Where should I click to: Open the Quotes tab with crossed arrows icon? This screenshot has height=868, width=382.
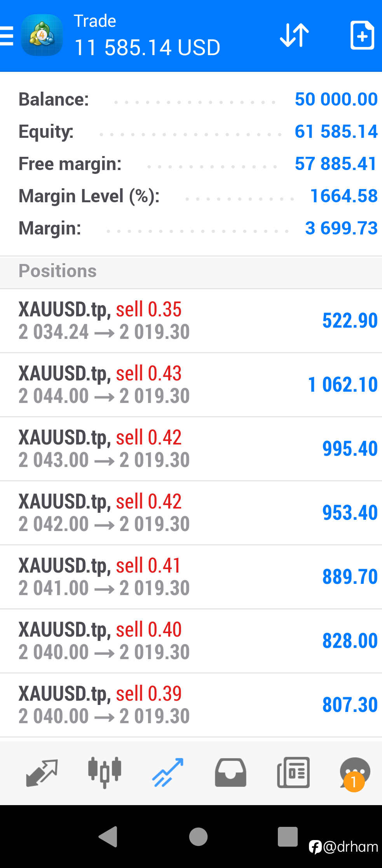coord(42,773)
